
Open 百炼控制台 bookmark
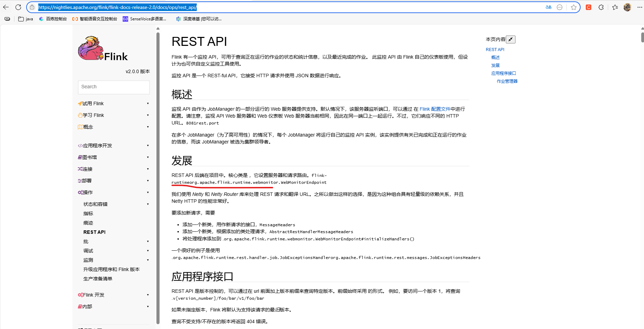[53, 19]
